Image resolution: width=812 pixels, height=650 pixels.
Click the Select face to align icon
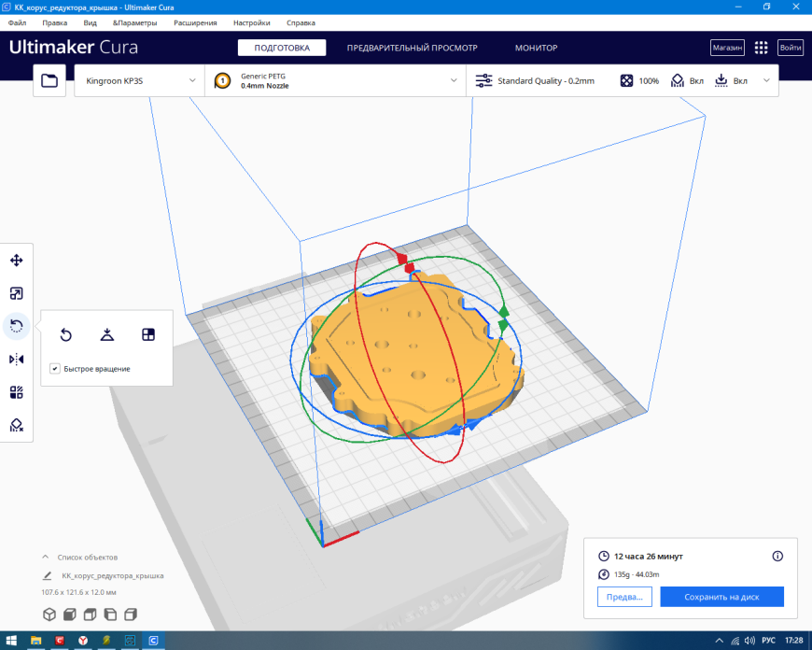(148, 334)
